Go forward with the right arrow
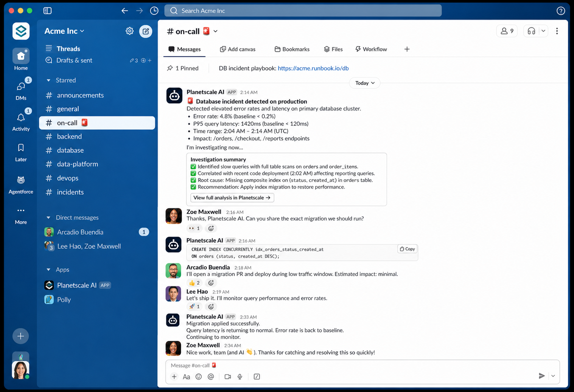Viewport: 574px width, 392px height. coord(140,11)
